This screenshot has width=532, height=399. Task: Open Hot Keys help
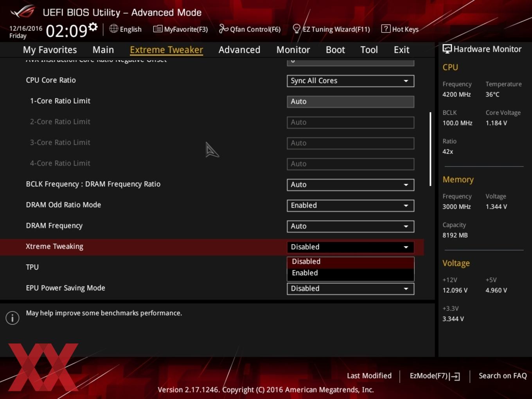(400, 29)
